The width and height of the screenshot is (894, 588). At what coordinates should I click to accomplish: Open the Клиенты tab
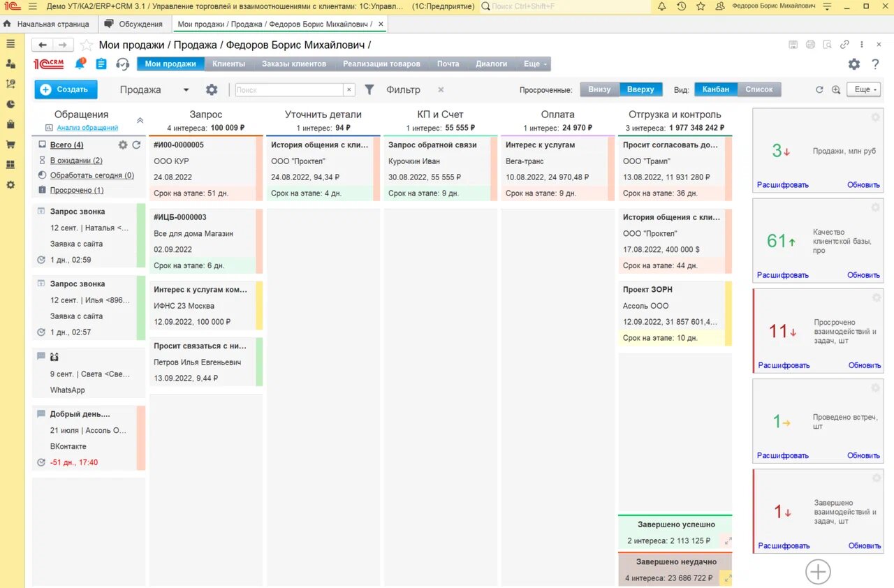[229, 64]
